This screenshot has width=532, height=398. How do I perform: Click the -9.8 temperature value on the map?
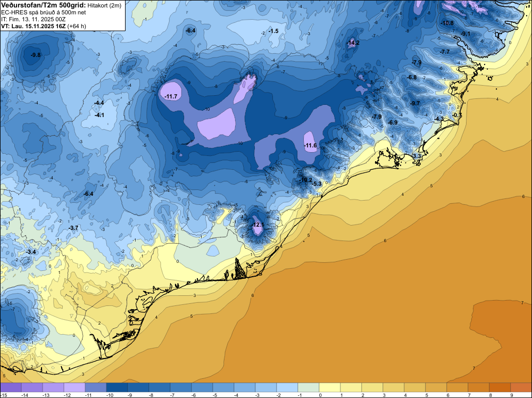click(x=36, y=55)
